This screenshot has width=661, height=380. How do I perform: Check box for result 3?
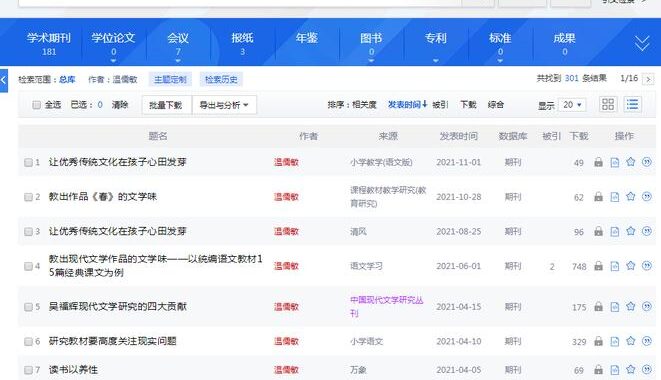tap(28, 232)
